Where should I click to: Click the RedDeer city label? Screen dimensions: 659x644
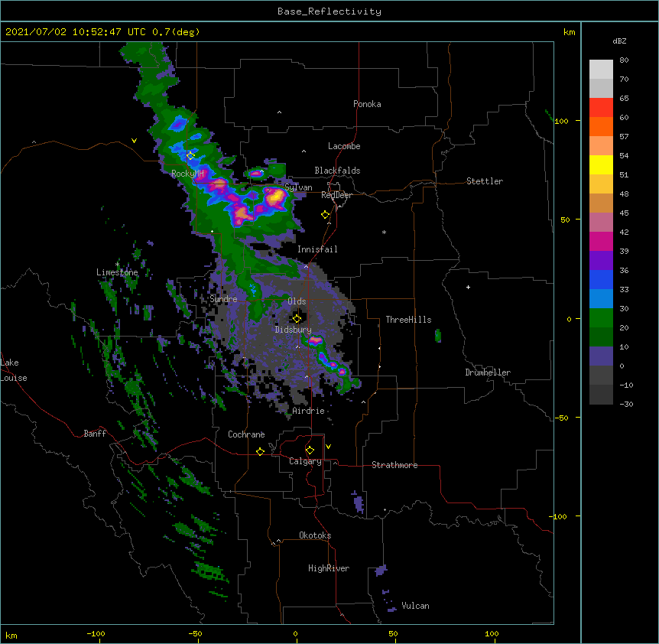(x=336, y=195)
